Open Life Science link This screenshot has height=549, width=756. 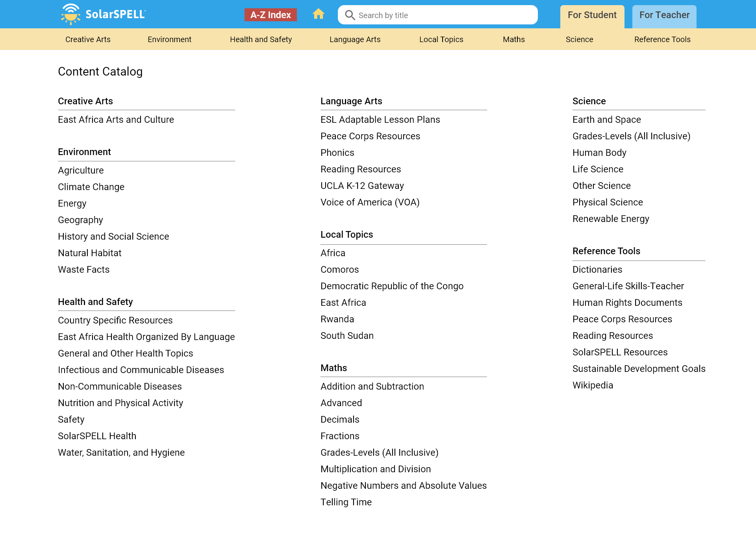click(x=598, y=169)
